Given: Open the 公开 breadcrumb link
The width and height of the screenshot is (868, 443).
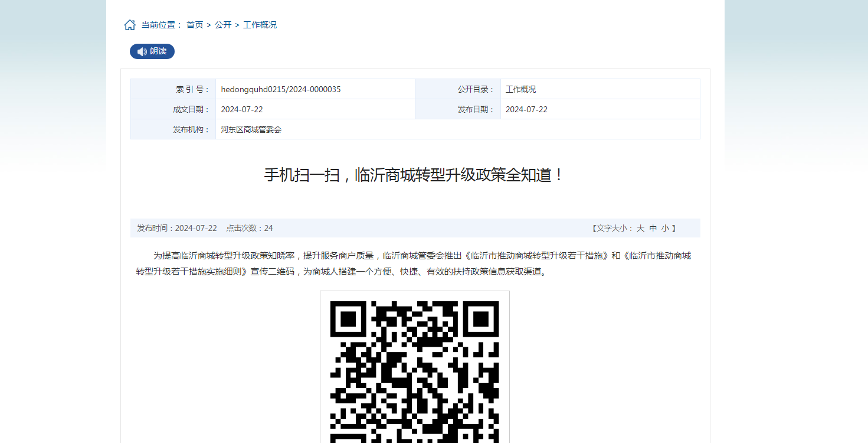Looking at the screenshot, I should (223, 25).
